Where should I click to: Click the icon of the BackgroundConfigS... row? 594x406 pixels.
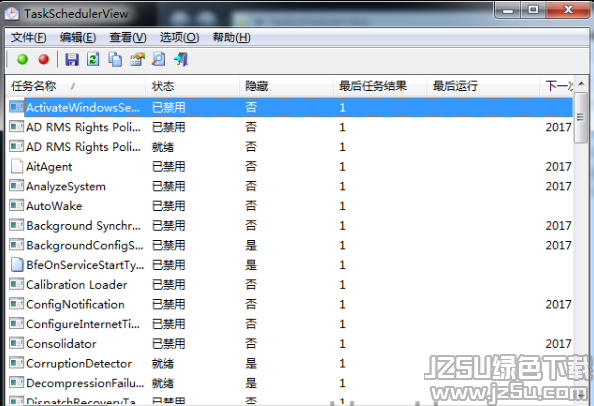pos(17,245)
